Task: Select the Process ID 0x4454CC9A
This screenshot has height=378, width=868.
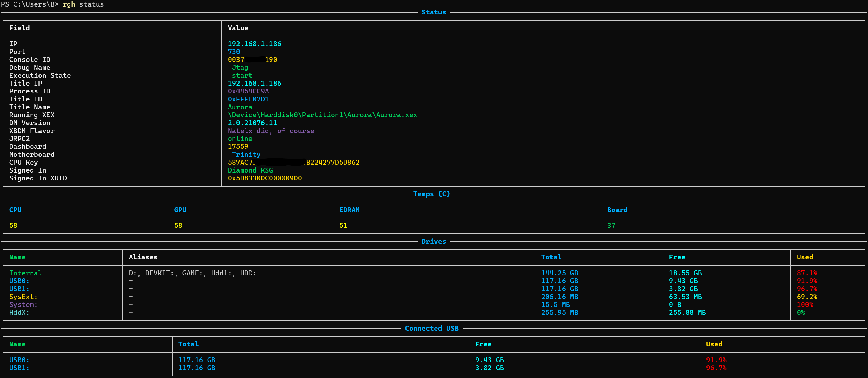Action: (x=248, y=91)
